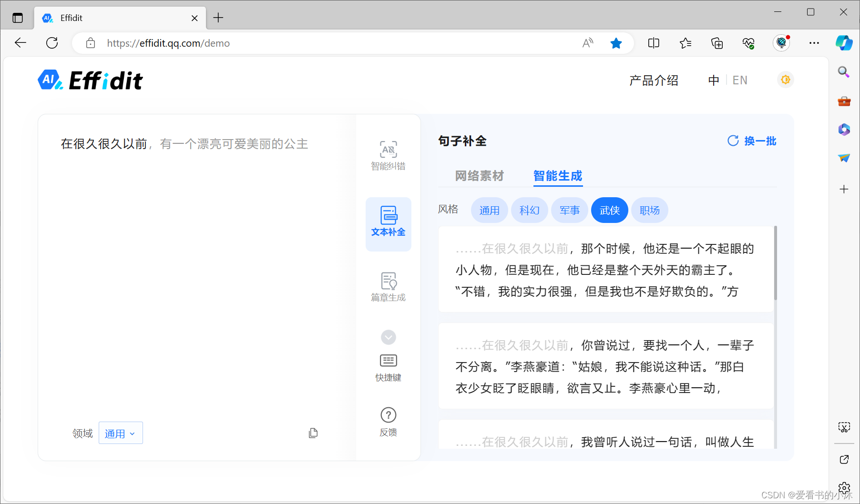Copy editor text with the copy icon
Image resolution: width=860 pixels, height=504 pixels.
313,433
